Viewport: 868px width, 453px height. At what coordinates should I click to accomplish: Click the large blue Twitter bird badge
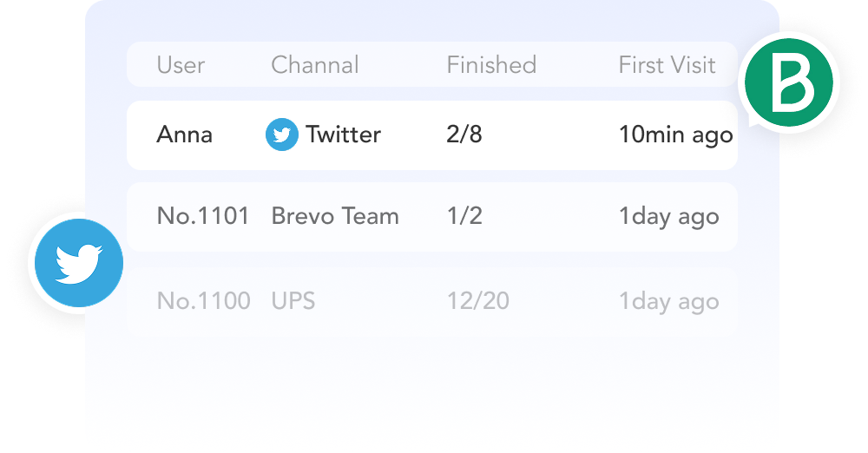point(76,265)
